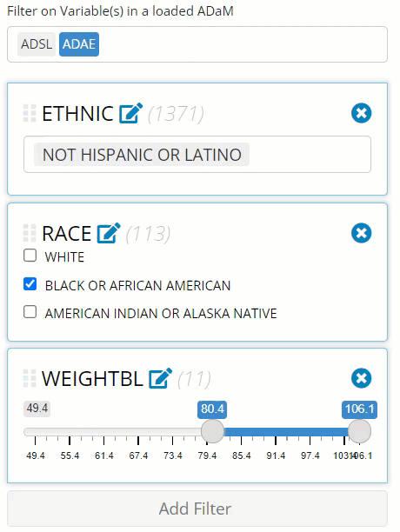The height and width of the screenshot is (532, 400).
Task: Uncheck BLACK OR AFRICAN AMERICAN checkbox
Action: click(x=30, y=283)
